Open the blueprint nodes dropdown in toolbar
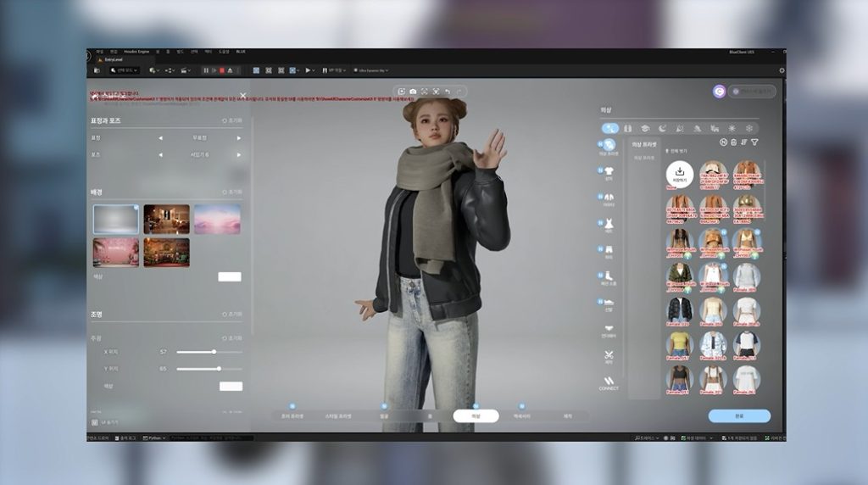The height and width of the screenshot is (485, 868). [x=170, y=70]
